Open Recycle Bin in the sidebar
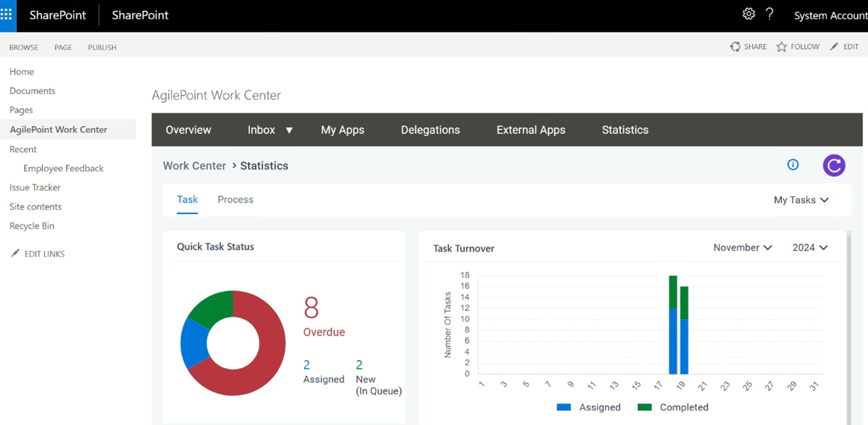 (32, 226)
